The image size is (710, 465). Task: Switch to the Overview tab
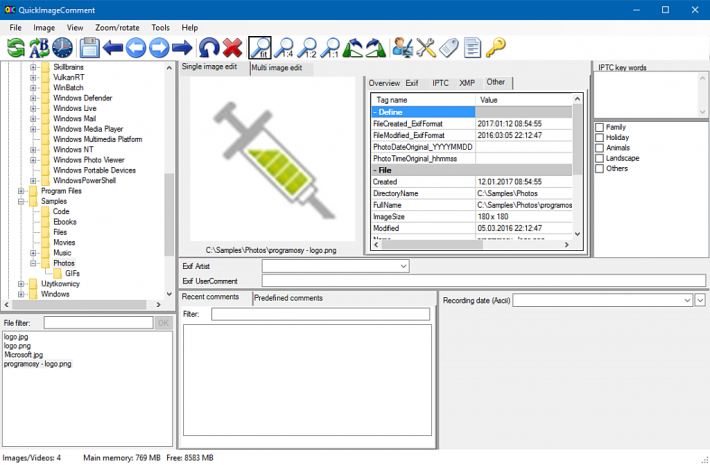tap(384, 83)
